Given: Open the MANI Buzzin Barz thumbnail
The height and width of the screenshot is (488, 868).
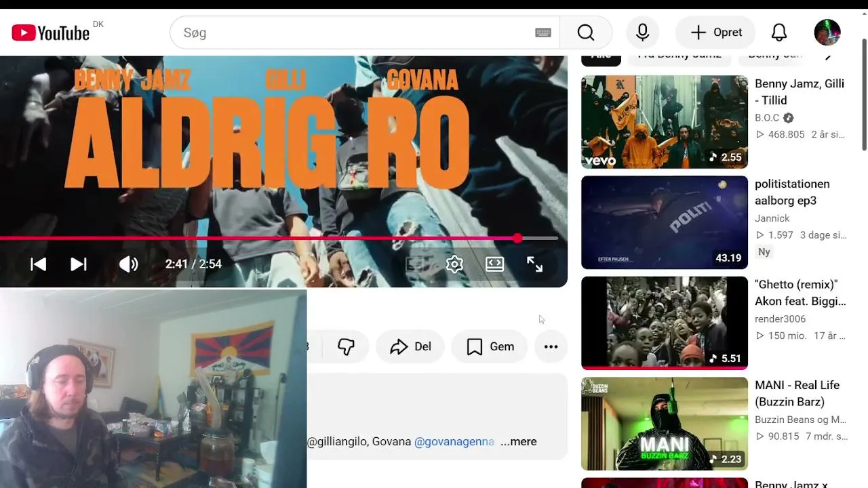Looking at the screenshot, I should [x=665, y=424].
